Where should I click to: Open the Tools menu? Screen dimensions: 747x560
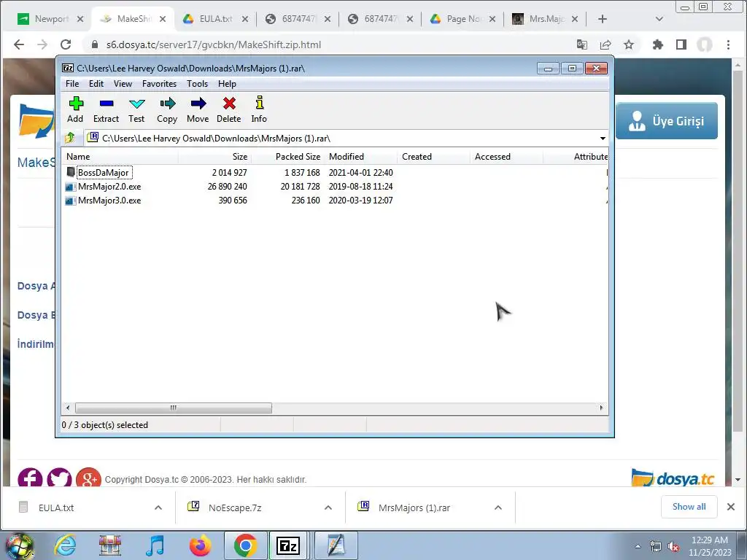[x=197, y=84]
